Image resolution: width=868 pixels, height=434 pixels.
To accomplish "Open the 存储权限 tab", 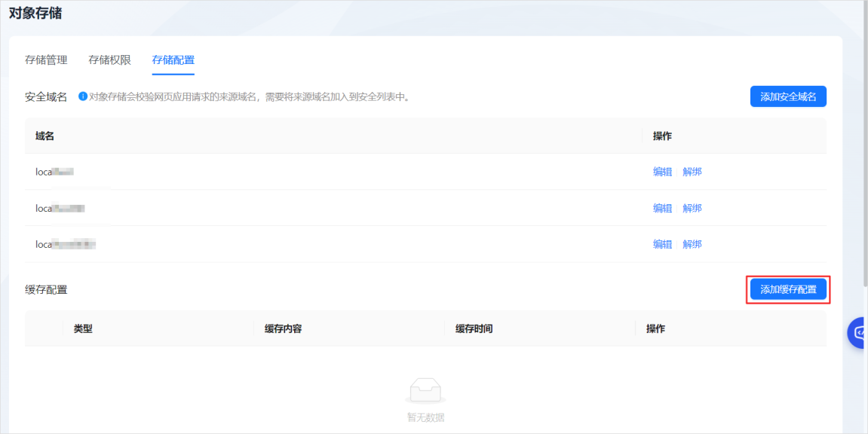I will [109, 60].
